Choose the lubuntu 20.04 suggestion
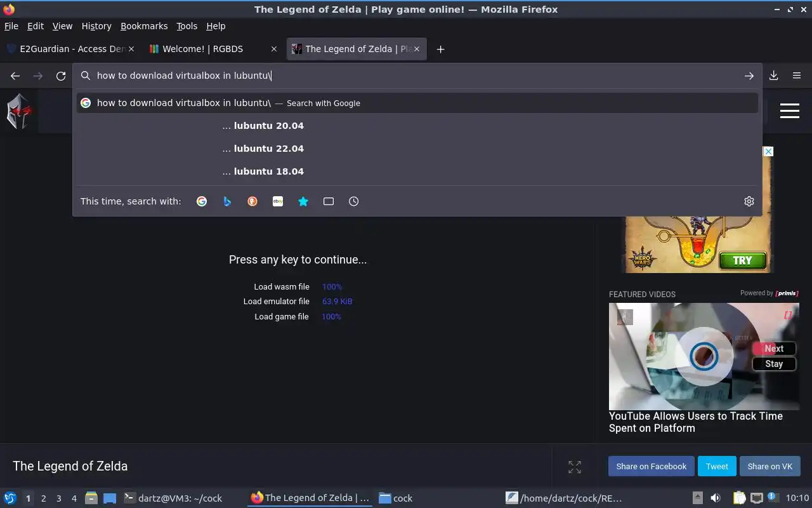Screen dimensions: 812x508 pyautogui.click(x=417, y=126)
